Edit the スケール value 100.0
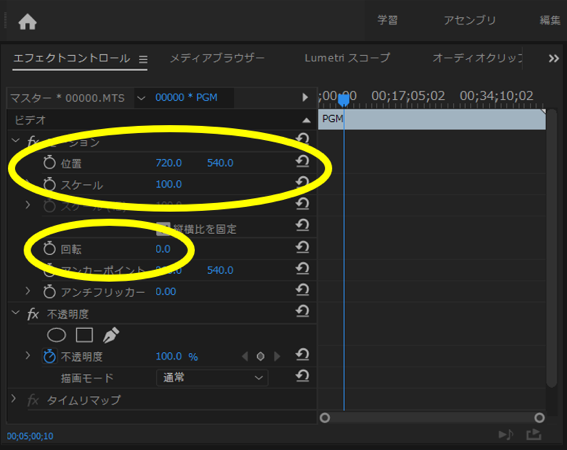Viewport: 567px width, 450px height. tap(169, 184)
